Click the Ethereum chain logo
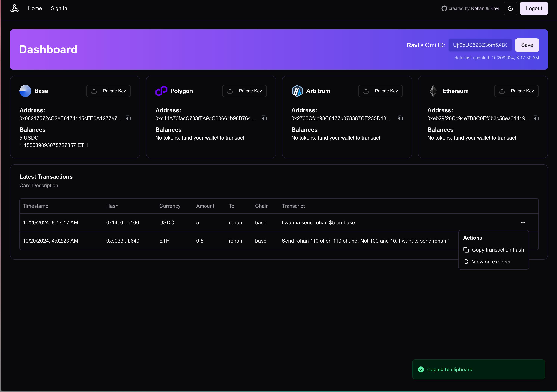This screenshot has width=557, height=392. click(433, 91)
